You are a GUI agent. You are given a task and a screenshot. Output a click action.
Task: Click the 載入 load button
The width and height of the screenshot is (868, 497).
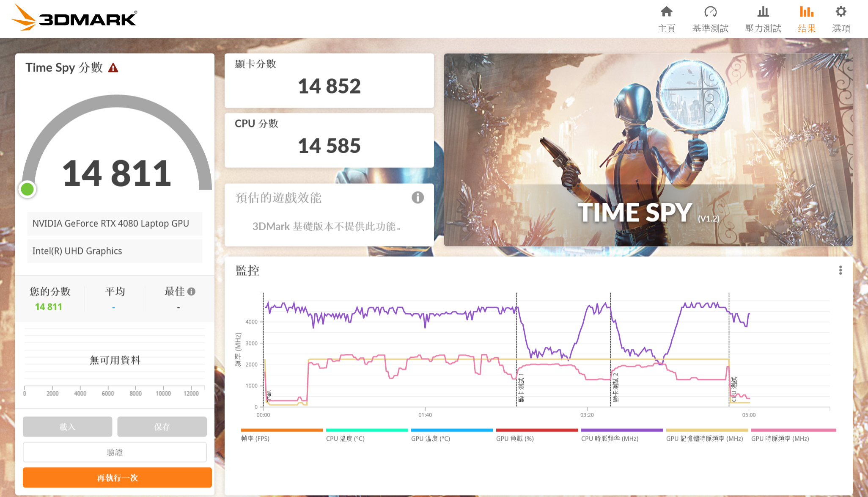pos(67,427)
